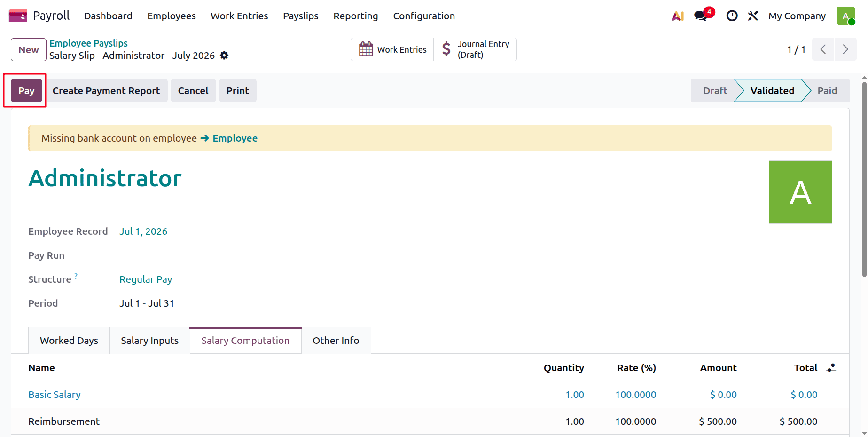Open the Work Entries smart button

pyautogui.click(x=392, y=49)
